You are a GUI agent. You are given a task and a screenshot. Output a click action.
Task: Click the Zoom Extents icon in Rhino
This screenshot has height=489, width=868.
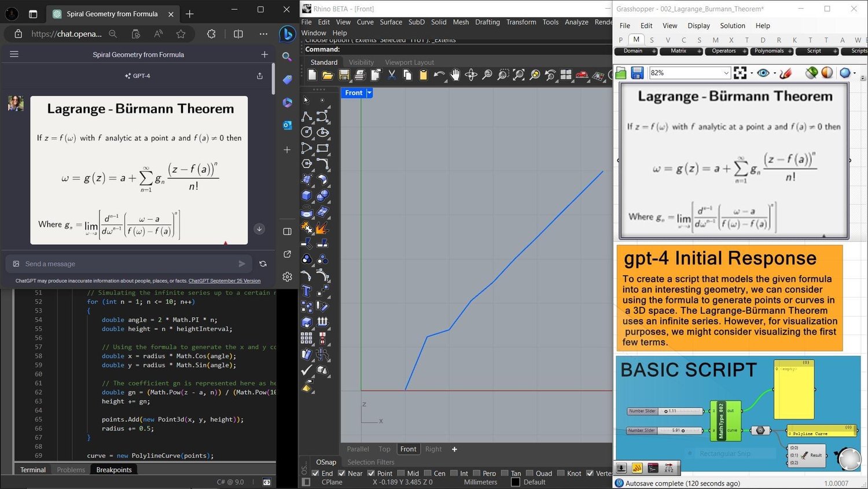coord(519,75)
